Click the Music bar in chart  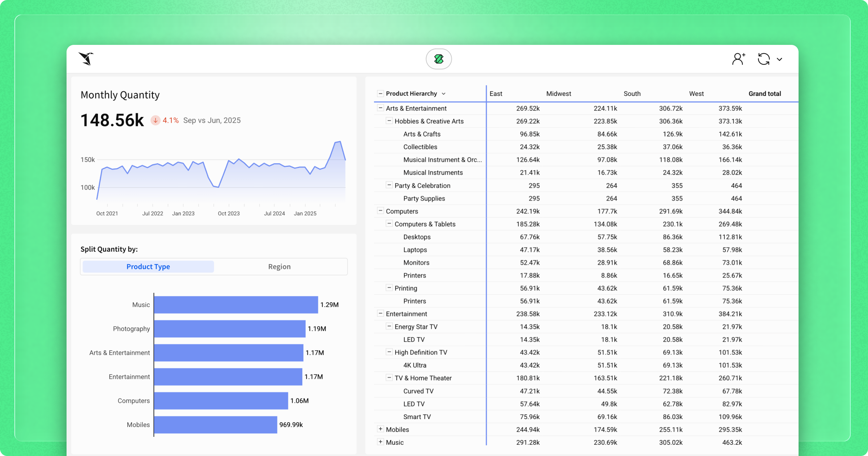(x=236, y=305)
